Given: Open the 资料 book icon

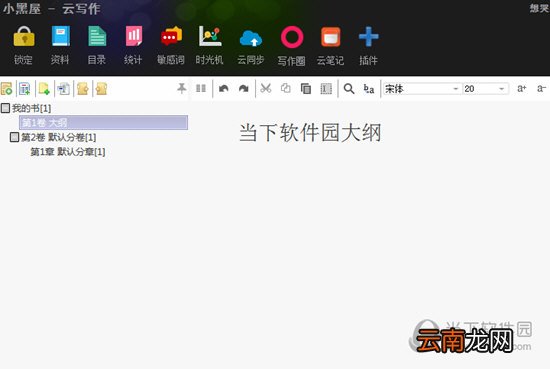Looking at the screenshot, I should [x=60, y=36].
